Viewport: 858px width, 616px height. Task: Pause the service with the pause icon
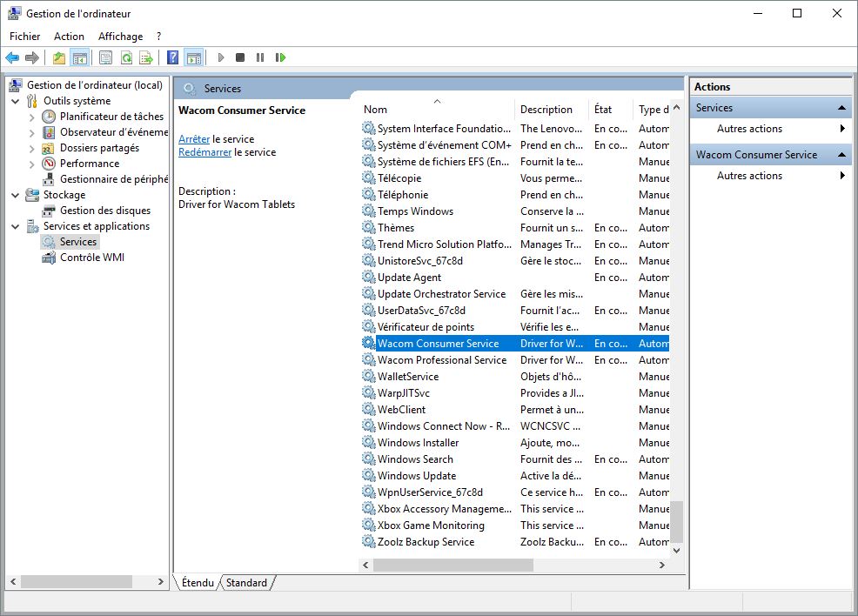coord(260,57)
